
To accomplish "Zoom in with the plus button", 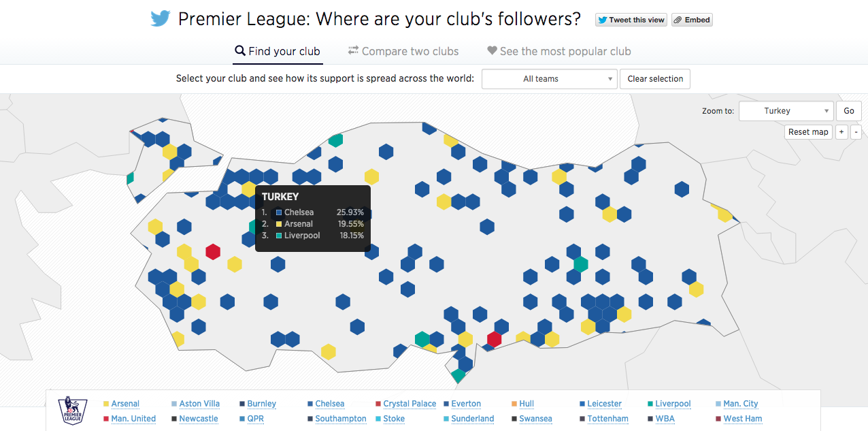I will (841, 132).
